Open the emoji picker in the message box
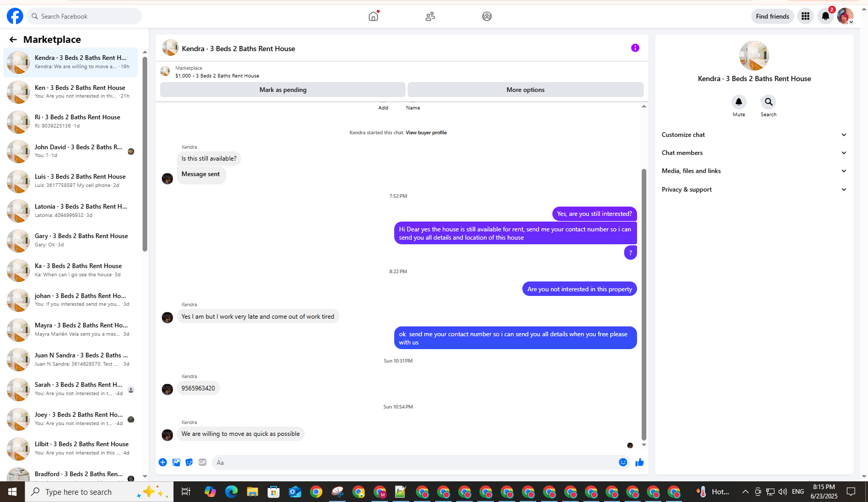This screenshot has width=868, height=502. pyautogui.click(x=623, y=462)
